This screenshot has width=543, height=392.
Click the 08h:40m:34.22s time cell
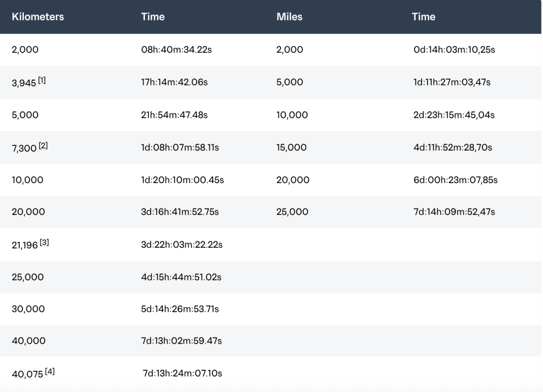(178, 50)
